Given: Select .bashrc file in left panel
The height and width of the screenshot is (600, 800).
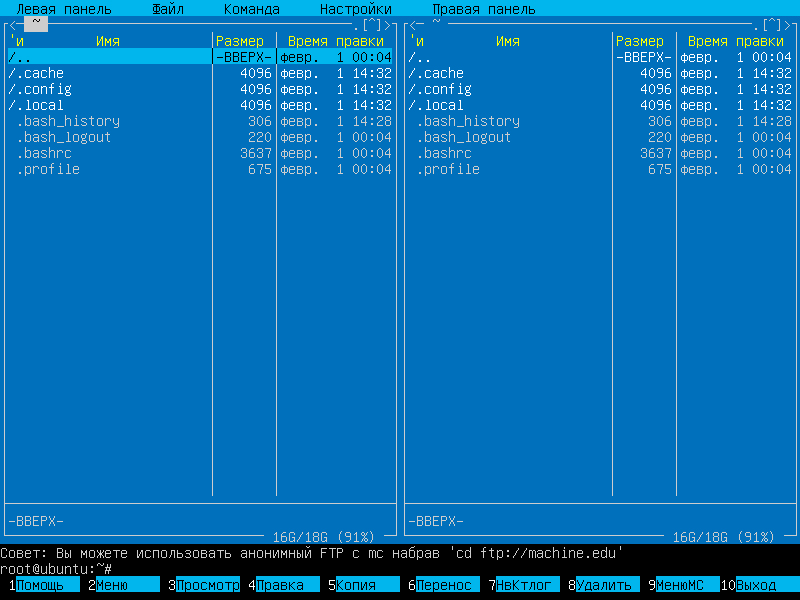Looking at the screenshot, I should 48,153.
